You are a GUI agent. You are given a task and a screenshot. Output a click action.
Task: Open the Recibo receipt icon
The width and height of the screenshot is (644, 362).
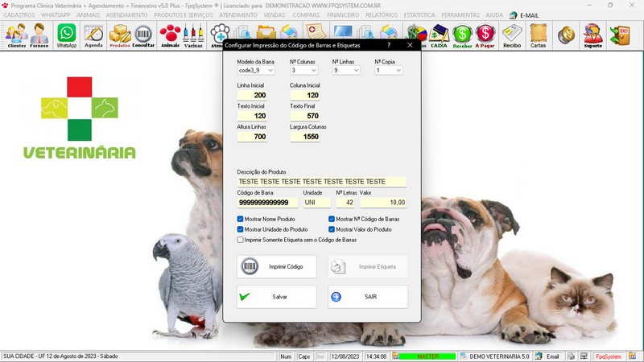pos(512,35)
